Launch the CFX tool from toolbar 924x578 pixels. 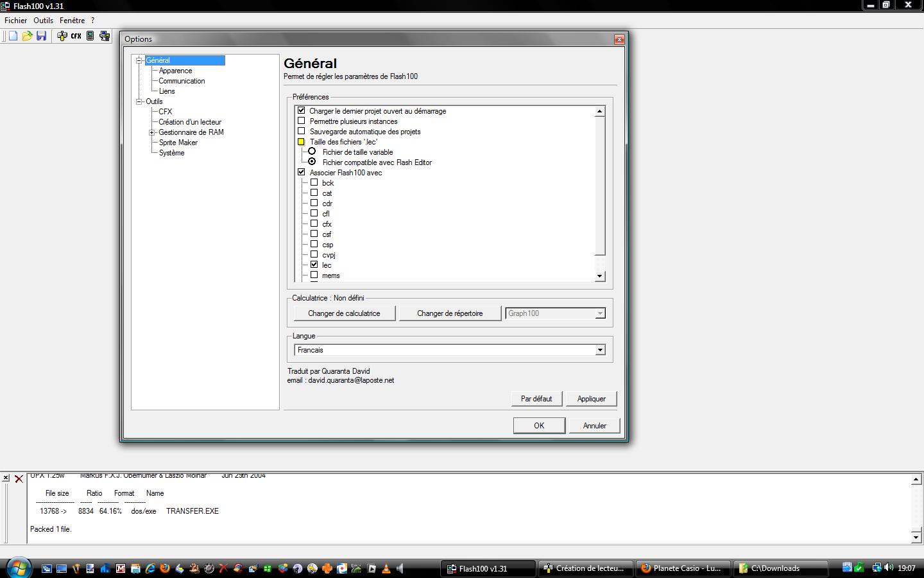[76, 36]
